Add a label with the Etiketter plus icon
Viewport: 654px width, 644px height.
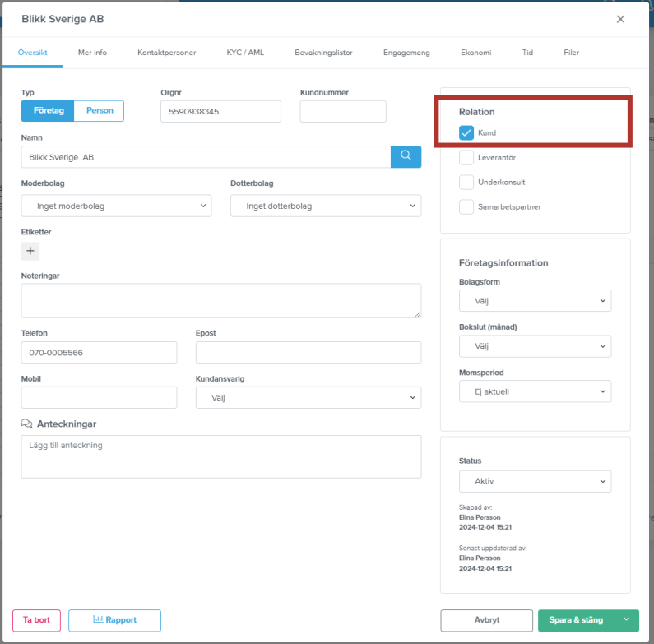pos(30,251)
